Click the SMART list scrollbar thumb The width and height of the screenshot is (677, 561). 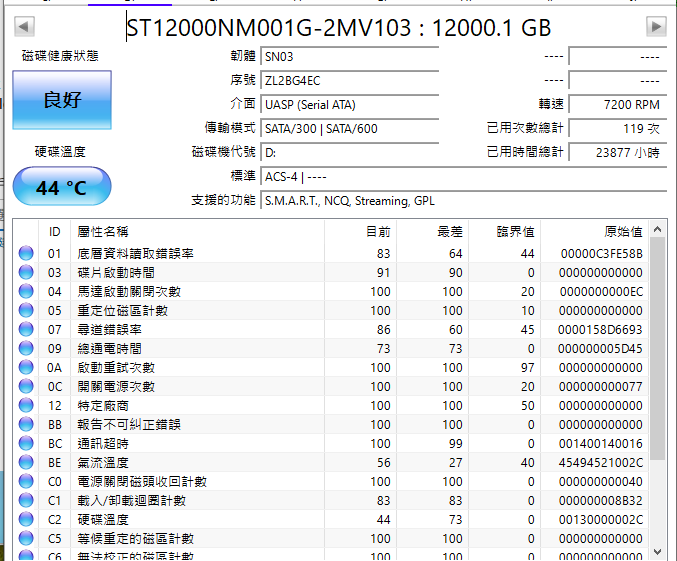coord(658,348)
